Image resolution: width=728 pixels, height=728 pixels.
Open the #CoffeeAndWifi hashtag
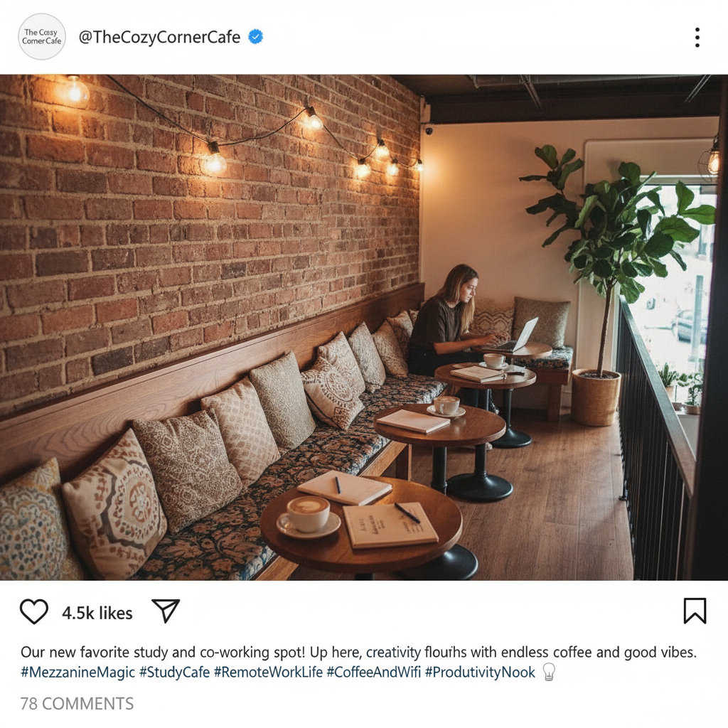tap(374, 672)
